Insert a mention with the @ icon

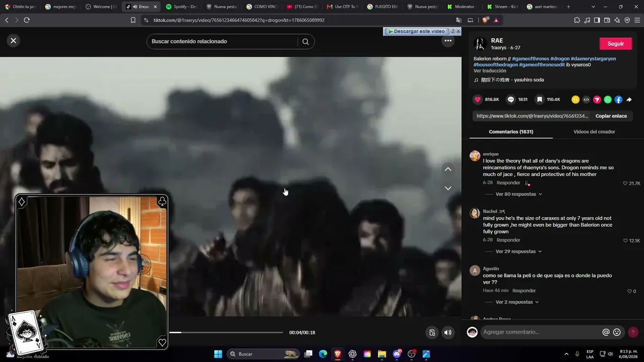pyautogui.click(x=606, y=332)
